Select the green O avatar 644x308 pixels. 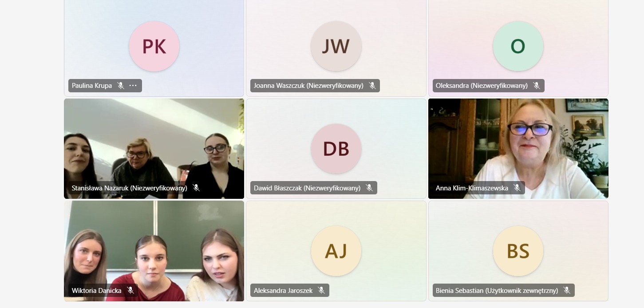pos(518,46)
